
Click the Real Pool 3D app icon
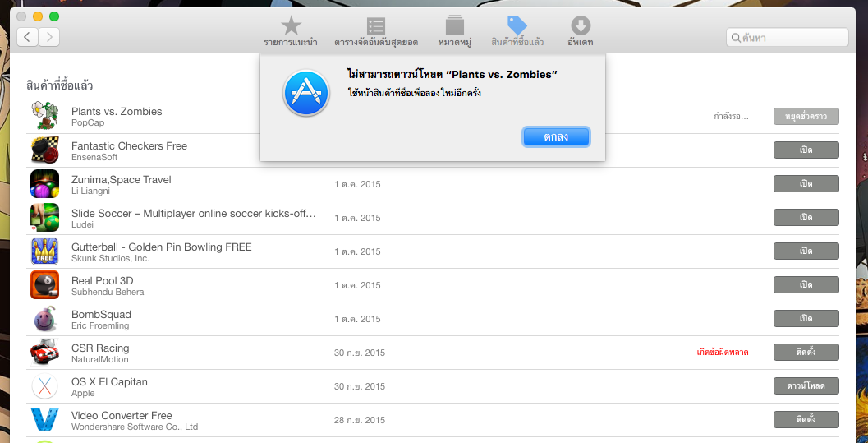[x=45, y=285]
